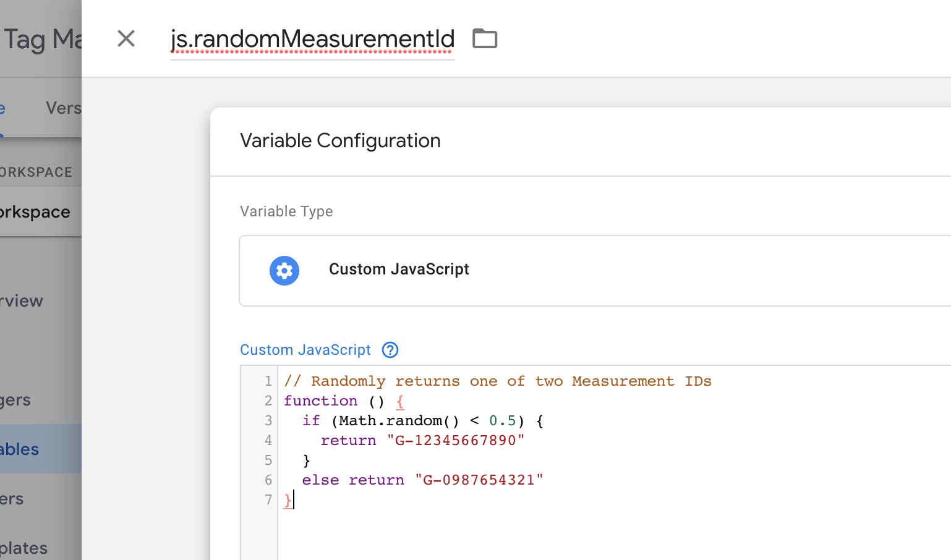Switch to the Versions tab
Screen dimensions: 951x560
(x=63, y=108)
